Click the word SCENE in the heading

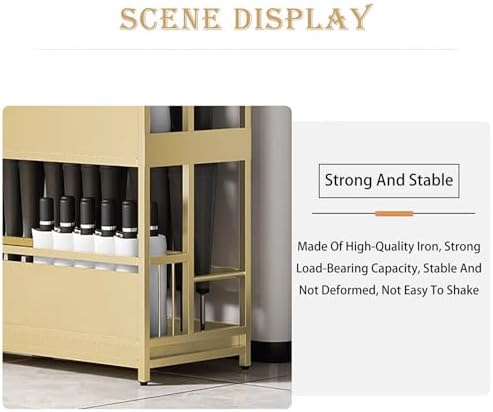pos(170,19)
